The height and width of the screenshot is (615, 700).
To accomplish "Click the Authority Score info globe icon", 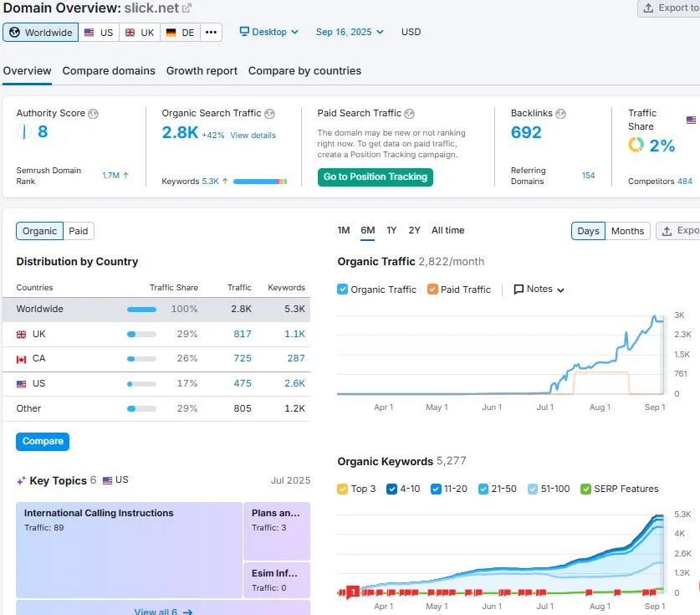I will (x=94, y=114).
